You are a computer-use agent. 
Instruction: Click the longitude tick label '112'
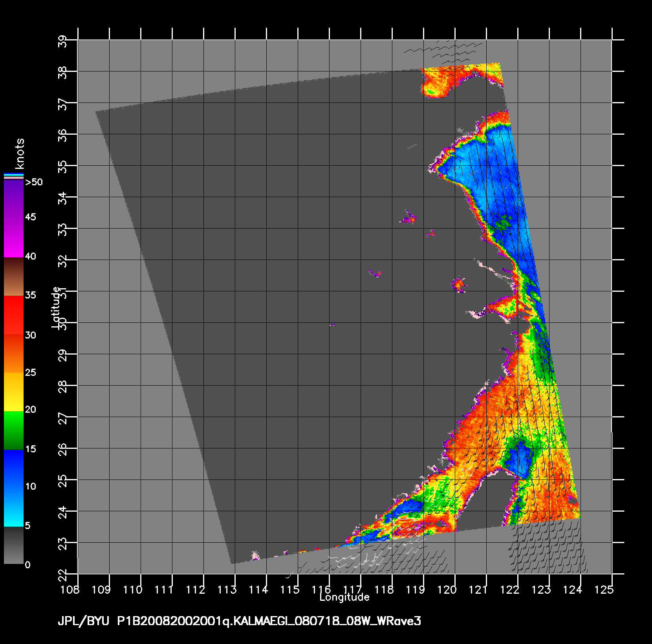pyautogui.click(x=195, y=589)
